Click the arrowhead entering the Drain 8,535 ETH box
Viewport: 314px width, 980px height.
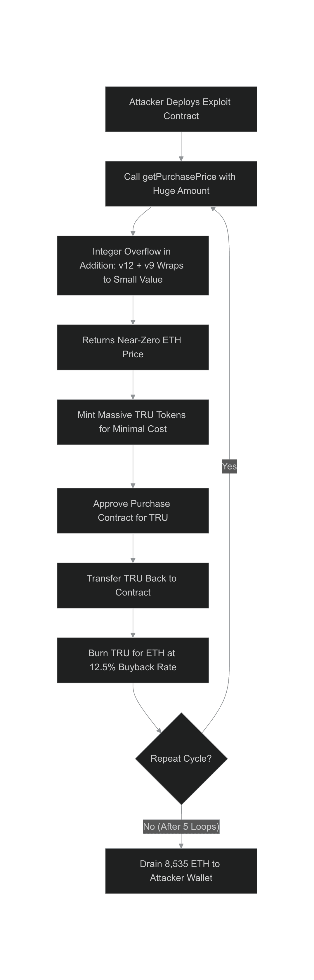pos(181,845)
